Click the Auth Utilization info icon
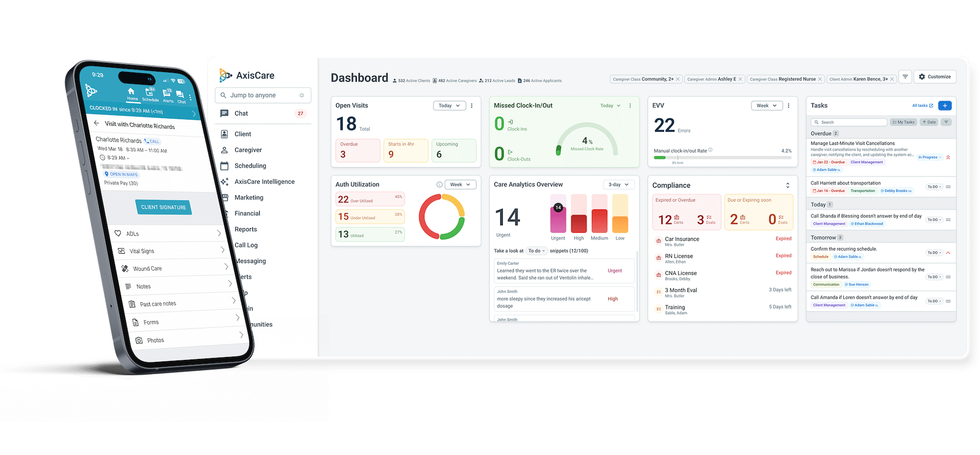The width and height of the screenshot is (980, 455). coord(440,185)
